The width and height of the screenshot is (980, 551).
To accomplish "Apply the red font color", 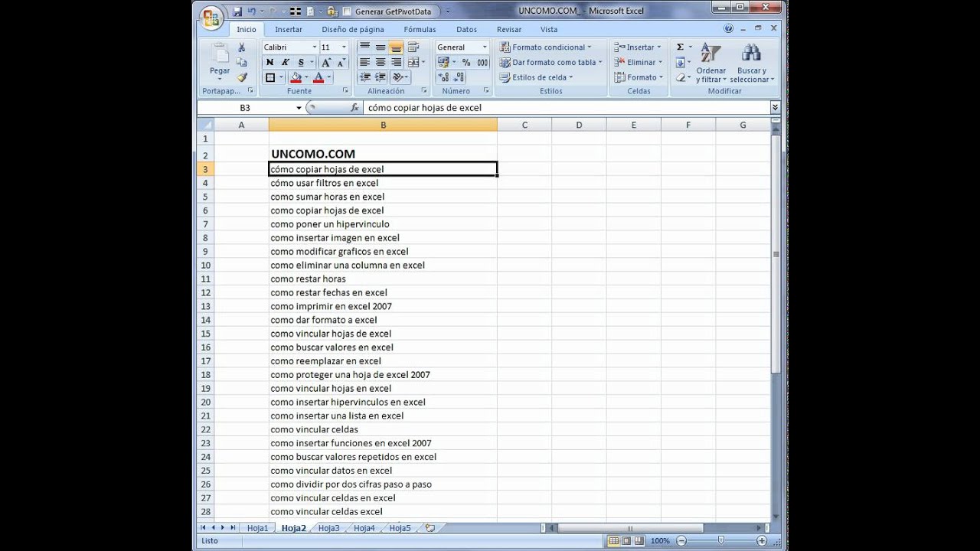I will click(x=318, y=77).
